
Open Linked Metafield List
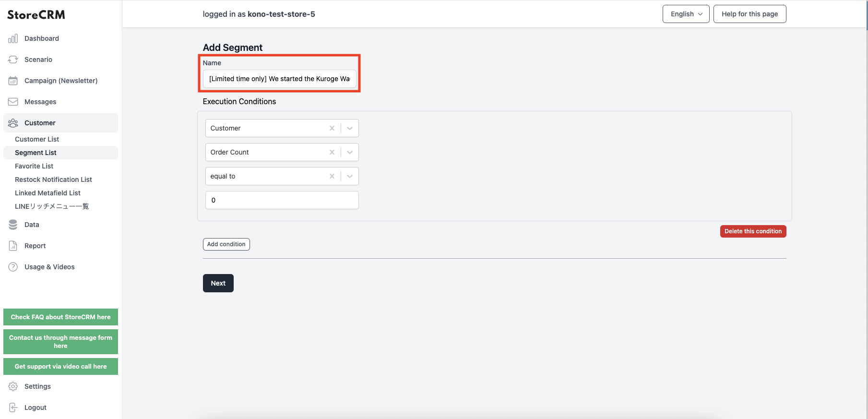(60, 193)
